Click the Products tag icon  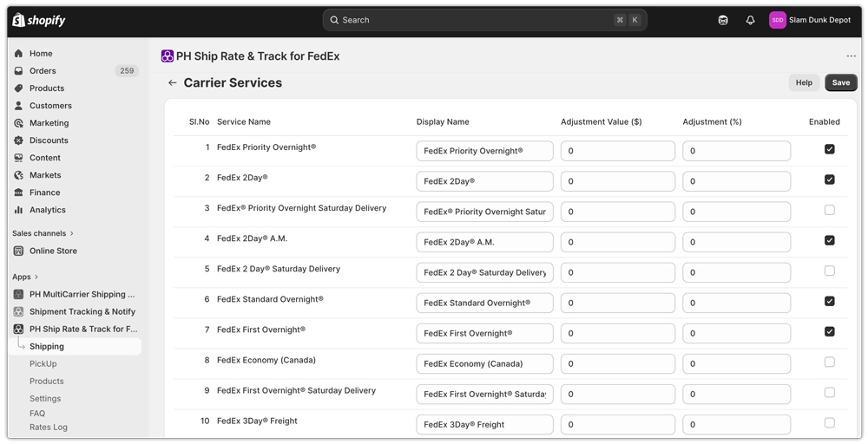coord(18,88)
